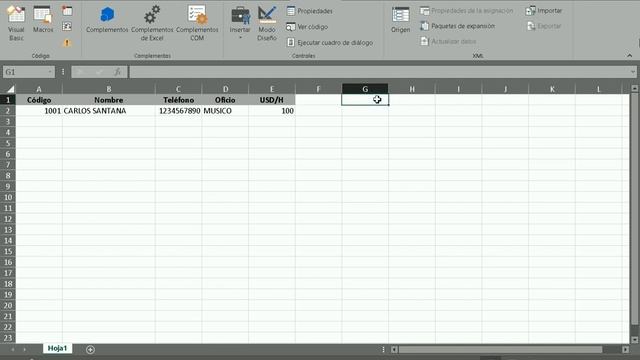Click vertical scrollbar up arrow
The height and width of the screenshot is (360, 640).
click(x=634, y=88)
